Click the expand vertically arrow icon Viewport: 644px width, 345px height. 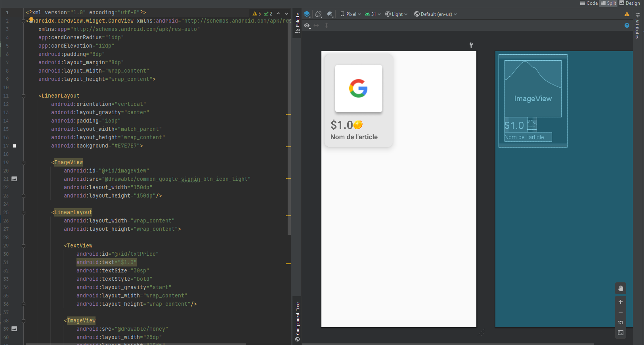point(327,25)
